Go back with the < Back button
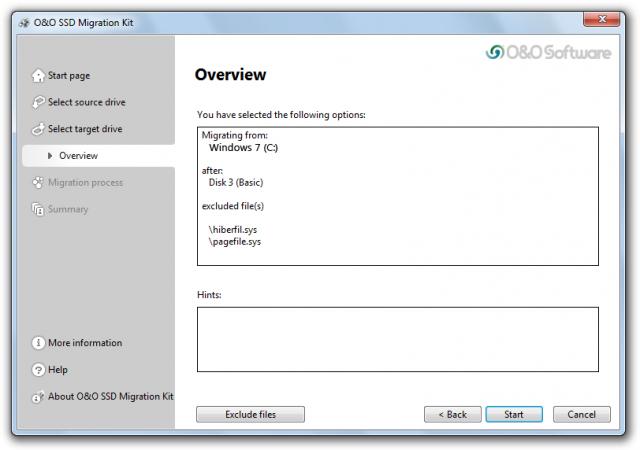640x450 pixels. [x=453, y=414]
